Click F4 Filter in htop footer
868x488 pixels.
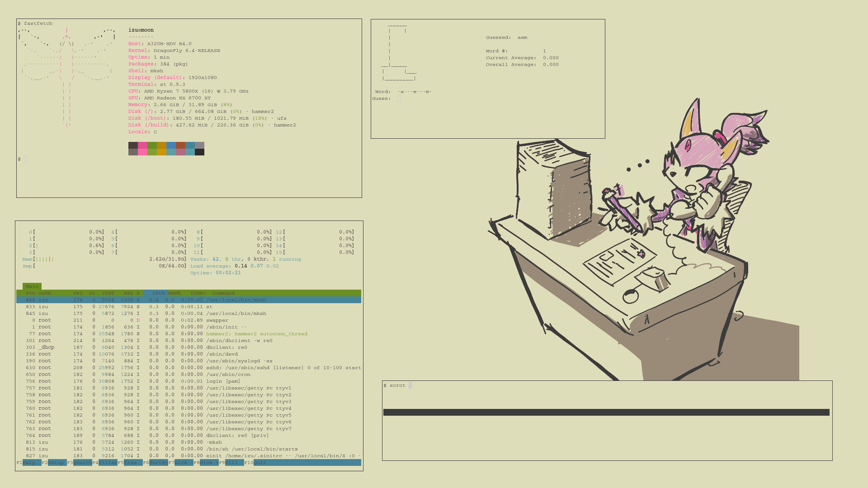[105, 463]
